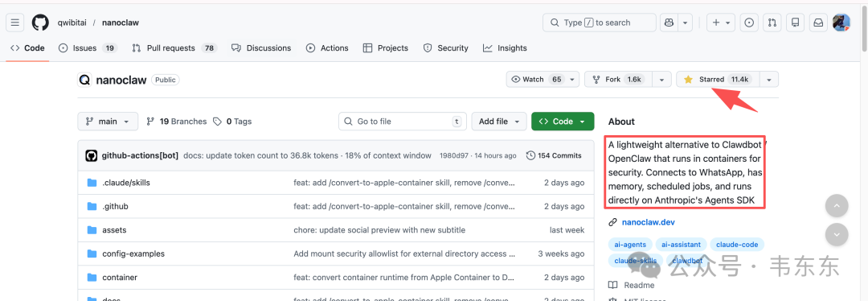Open the green Code dropdown button
868x301 pixels.
pyautogui.click(x=563, y=122)
